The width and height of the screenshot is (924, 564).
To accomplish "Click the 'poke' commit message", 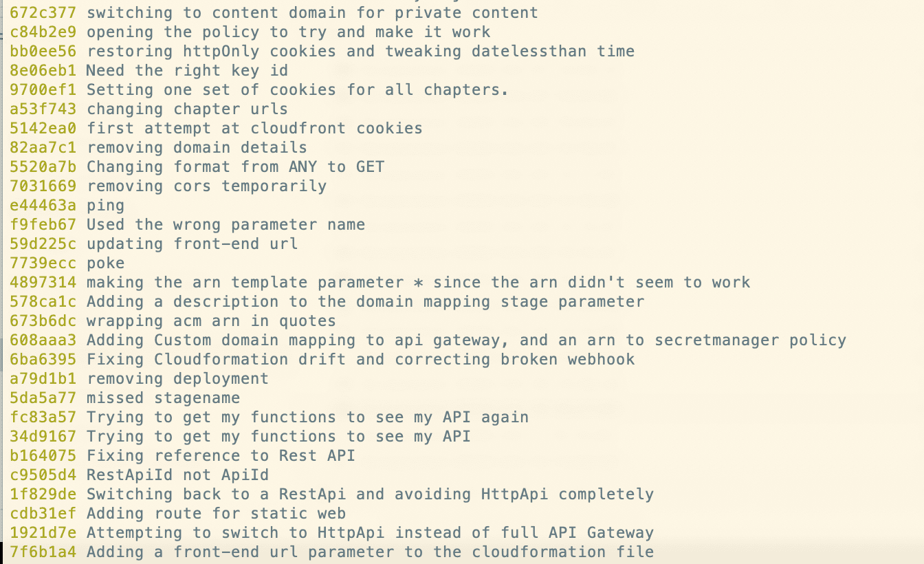I will click(105, 263).
